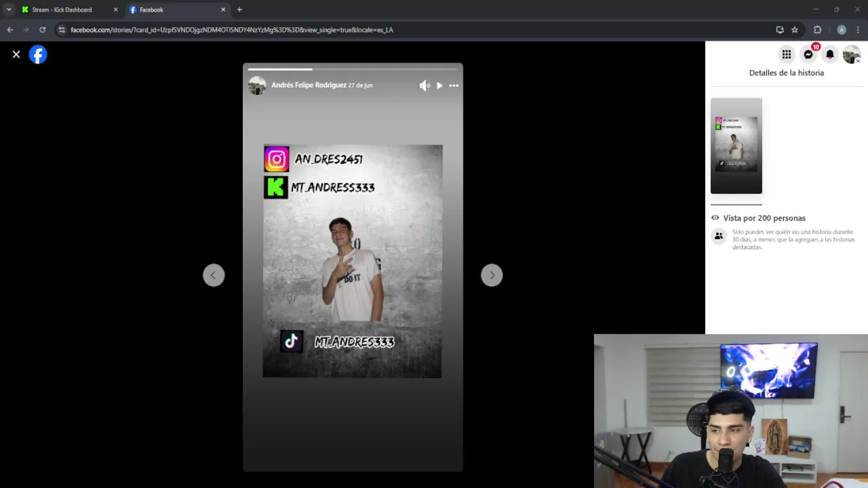View site information icon in address bar
868x488 pixels.
pos(62,30)
